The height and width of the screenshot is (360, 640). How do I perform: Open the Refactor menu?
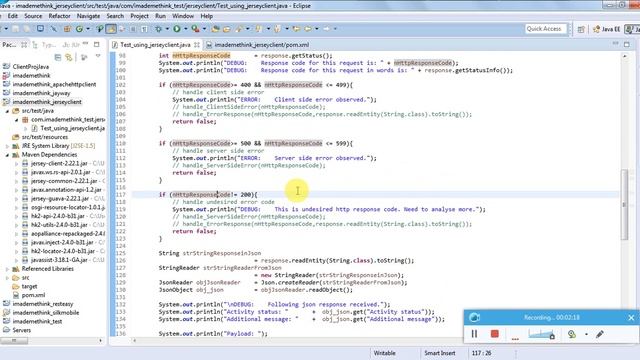(x=60, y=16)
